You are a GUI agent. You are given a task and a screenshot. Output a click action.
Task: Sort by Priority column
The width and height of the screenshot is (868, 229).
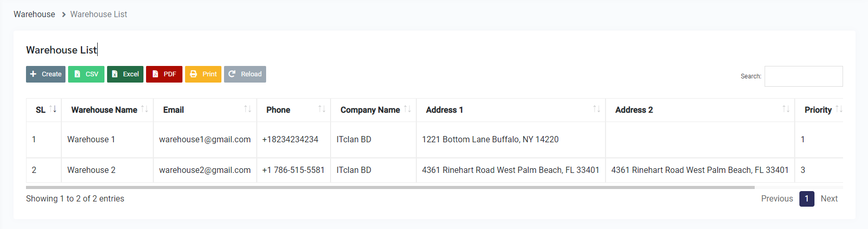(819, 110)
